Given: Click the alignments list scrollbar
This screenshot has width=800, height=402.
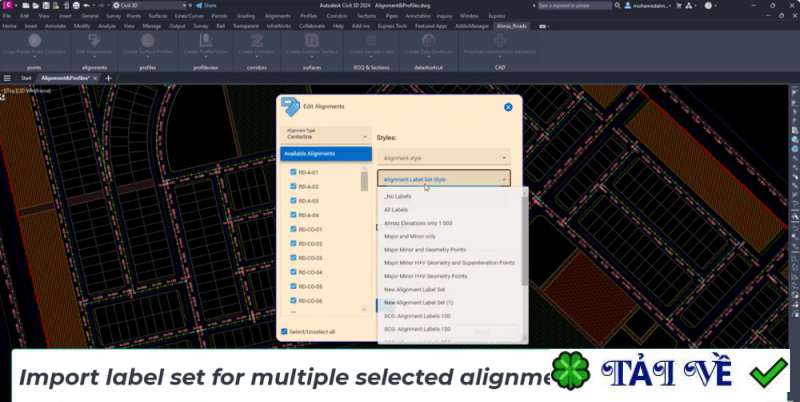Looking at the screenshot, I should click(364, 180).
